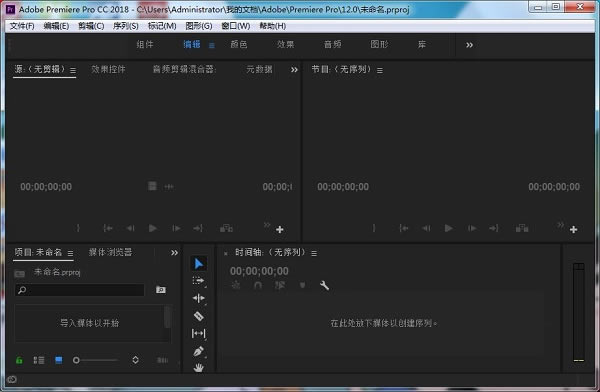Open timeline display settings wrench
Screen dimensions: 600x392
pos(324,285)
